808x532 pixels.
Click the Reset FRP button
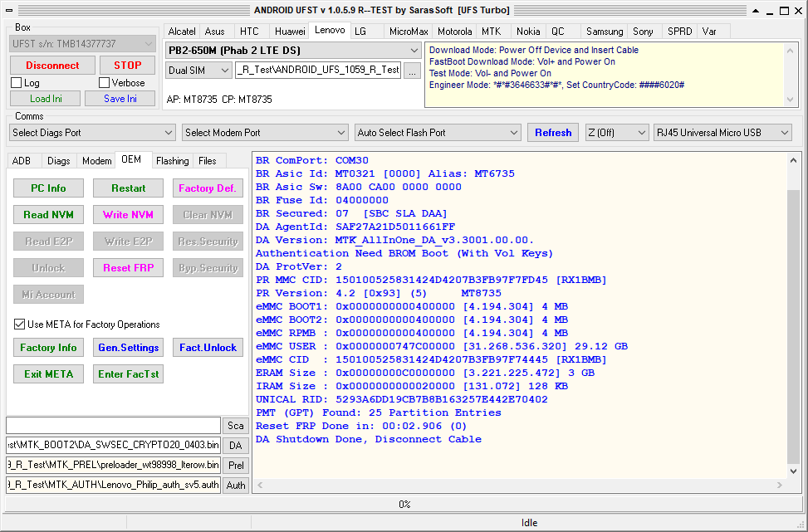(129, 268)
